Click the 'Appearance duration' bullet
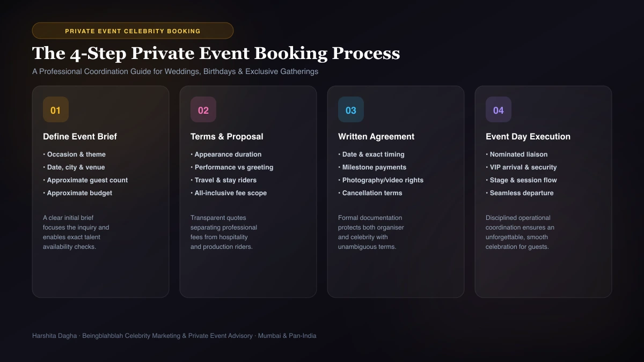 (226, 154)
